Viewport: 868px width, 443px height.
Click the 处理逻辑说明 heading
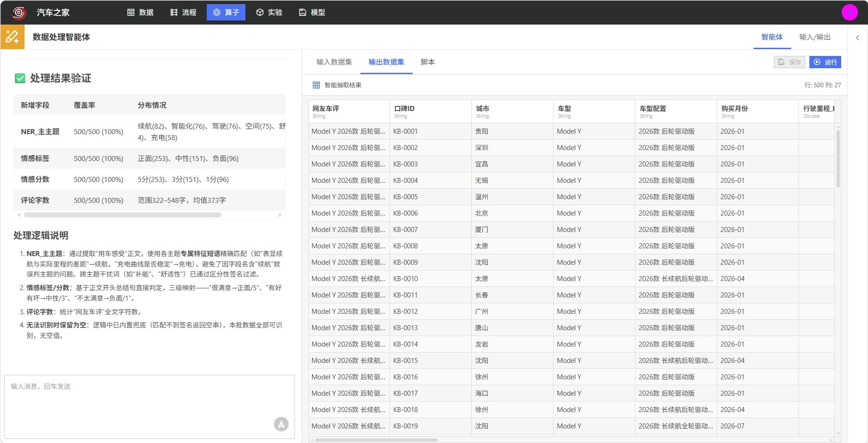[x=41, y=235]
